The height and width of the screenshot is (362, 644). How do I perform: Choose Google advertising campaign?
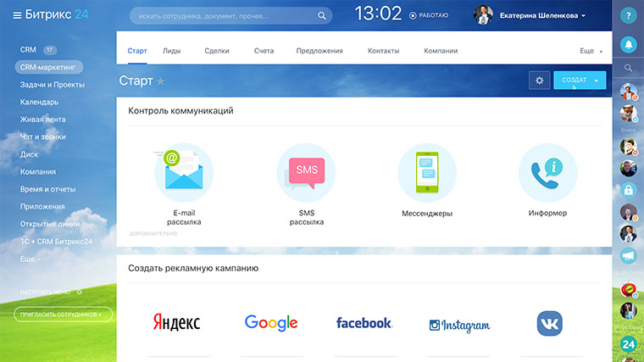(x=271, y=323)
